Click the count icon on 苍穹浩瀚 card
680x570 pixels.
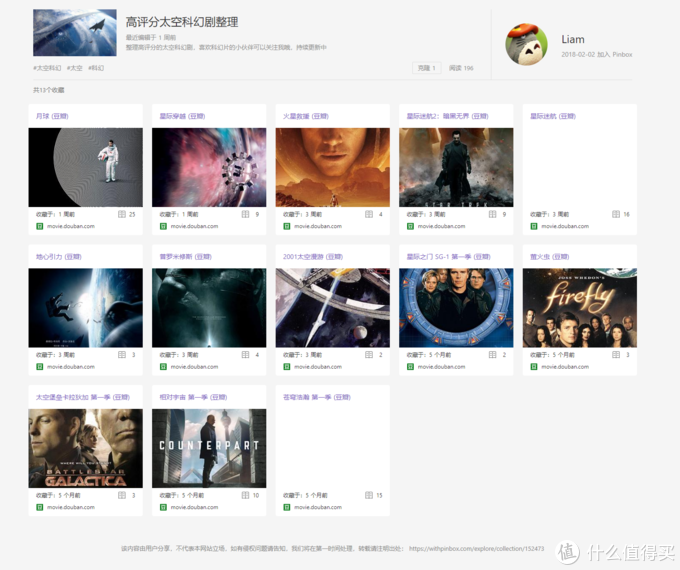(x=369, y=495)
